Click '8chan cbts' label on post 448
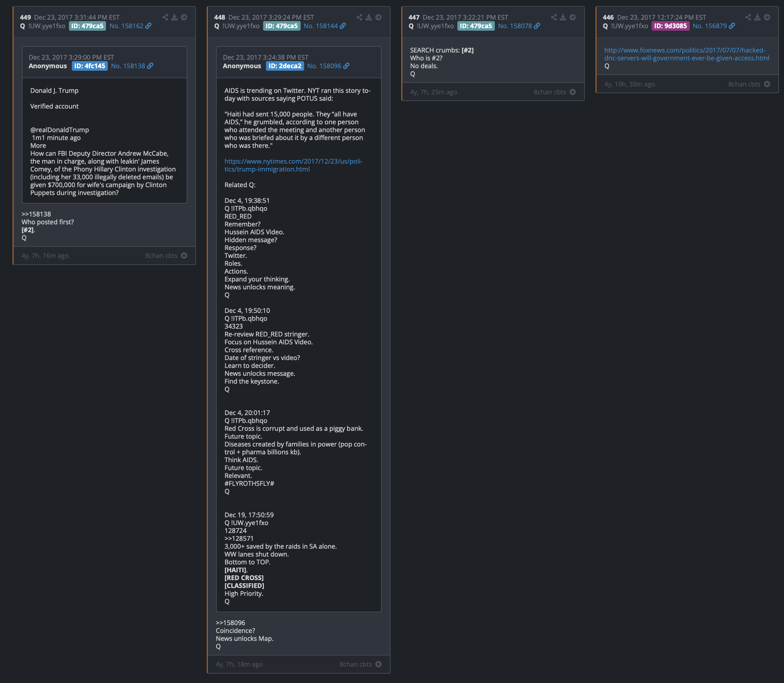 point(356,664)
